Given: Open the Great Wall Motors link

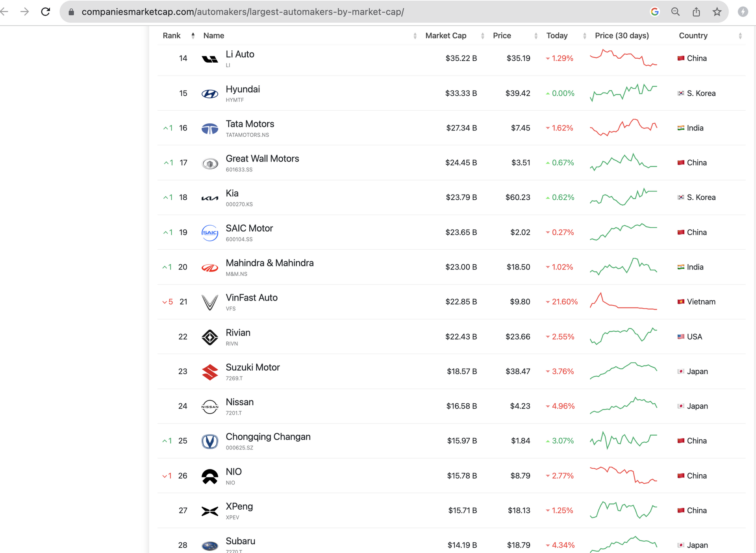Looking at the screenshot, I should [262, 158].
